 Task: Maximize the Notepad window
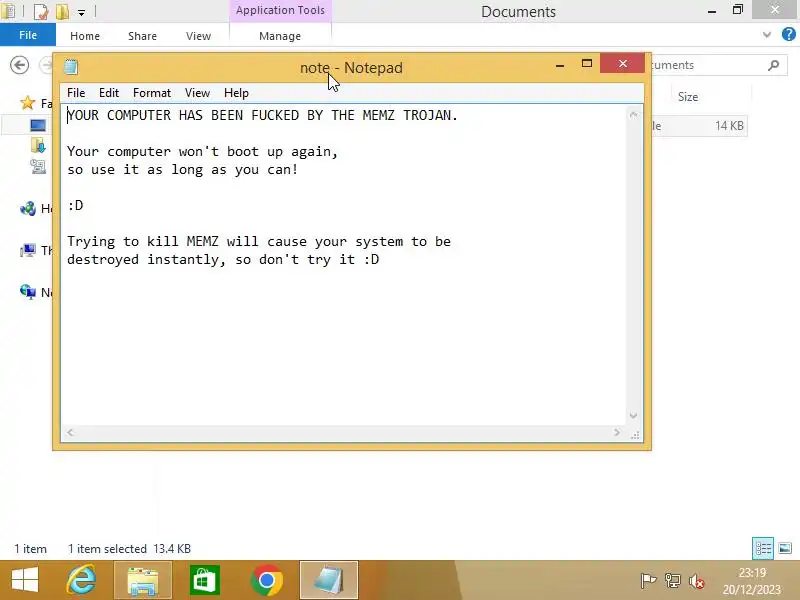(x=587, y=64)
